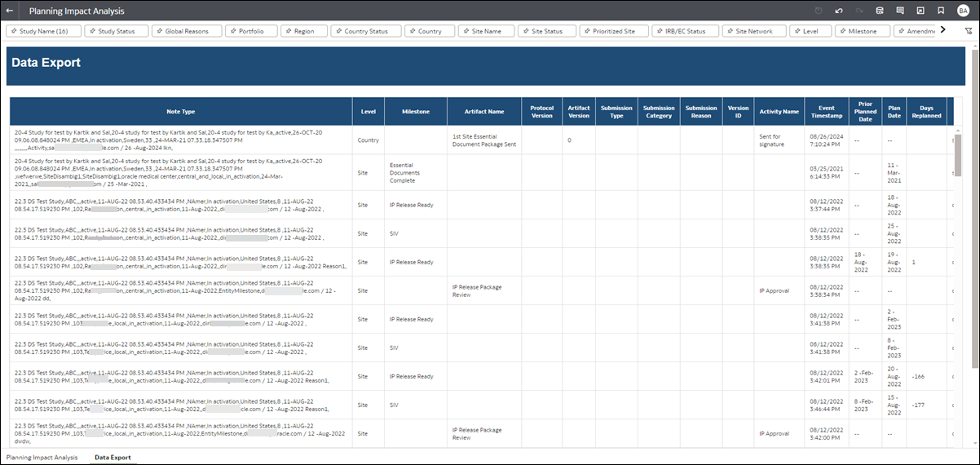
Task: Click the Data Export title banner
Action: click(486, 66)
